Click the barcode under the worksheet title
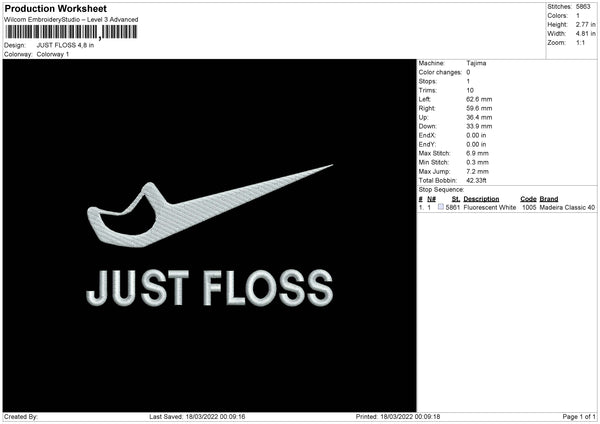 click(x=70, y=32)
